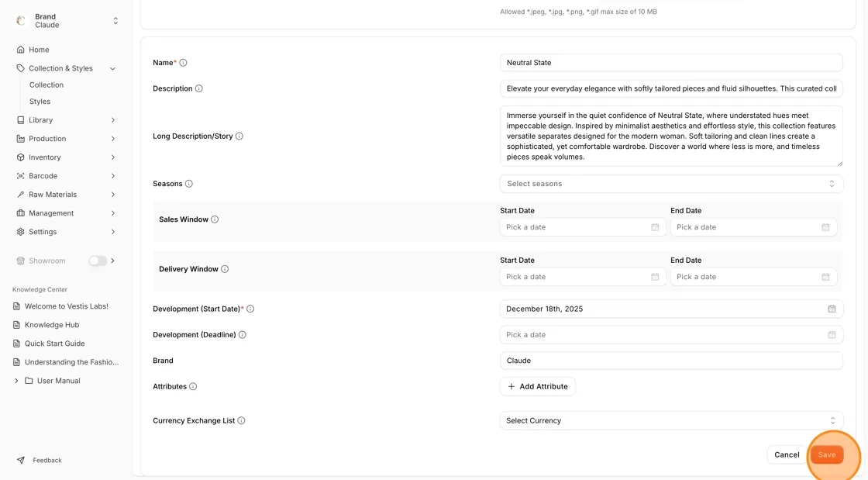Click the Library book icon

pos(20,120)
